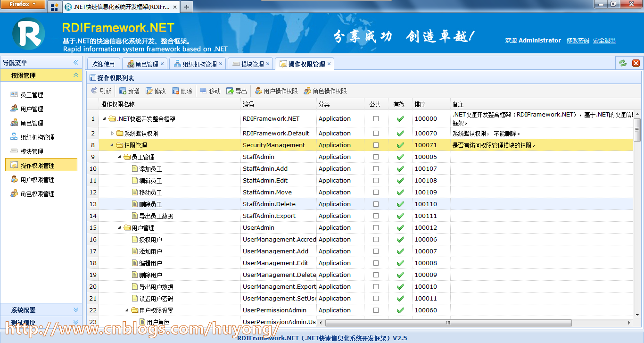The image size is (644, 343).
Task: Click the horizontal scrollbar of the grid
Action: pos(448,323)
